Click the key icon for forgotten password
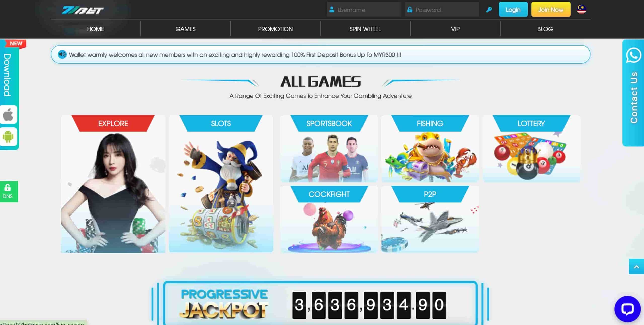 (x=489, y=10)
